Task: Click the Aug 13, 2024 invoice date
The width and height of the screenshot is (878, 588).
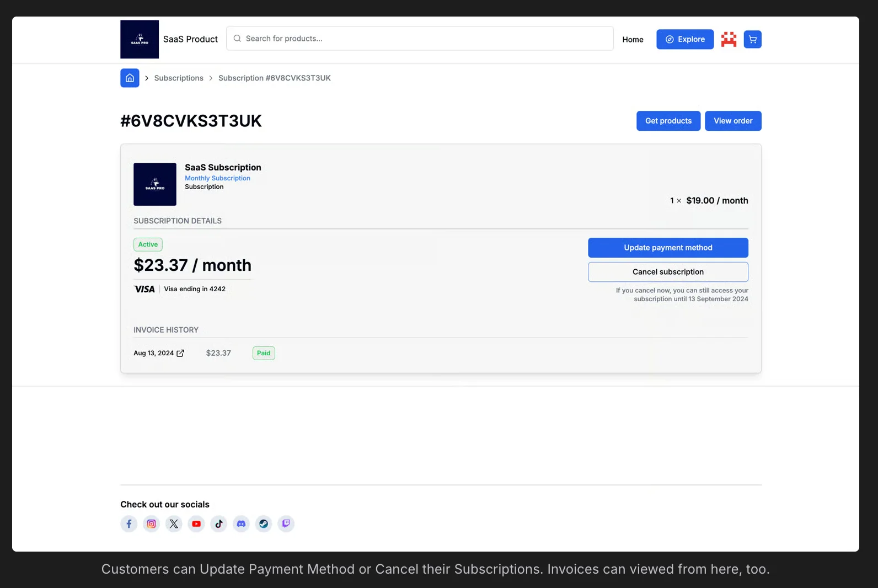Action: point(153,353)
